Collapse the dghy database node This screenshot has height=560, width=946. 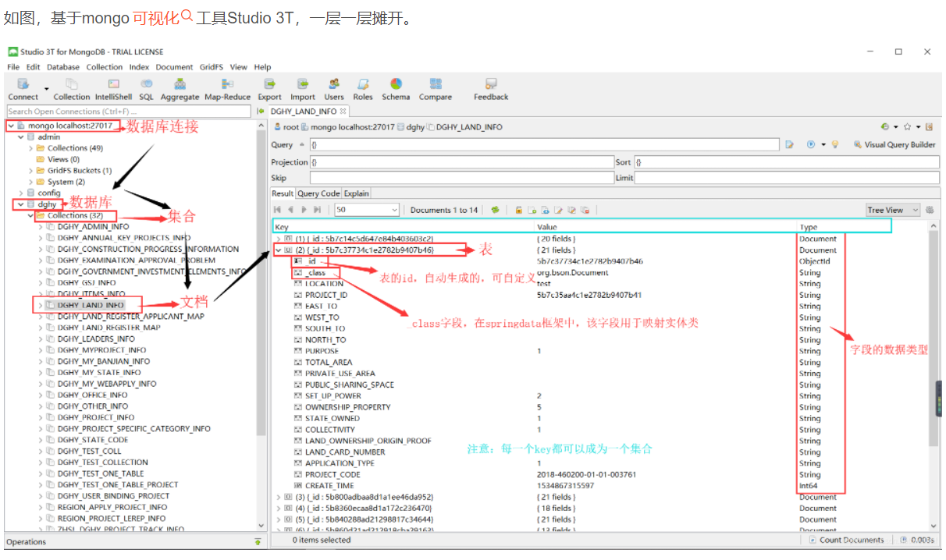coord(21,204)
